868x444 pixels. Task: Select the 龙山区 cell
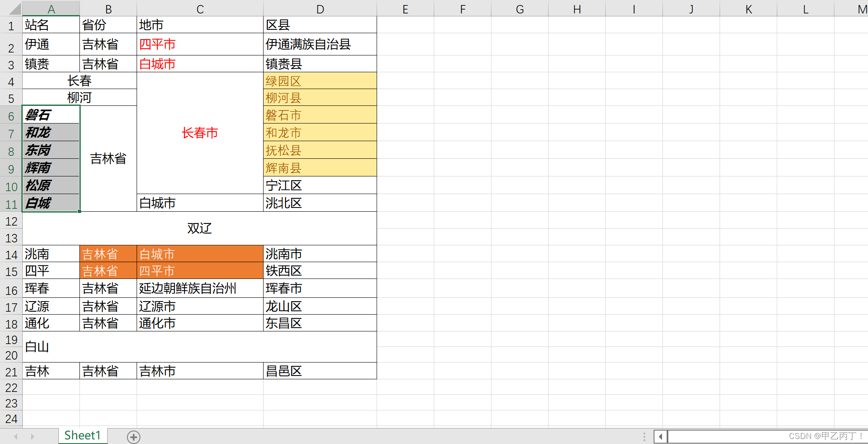(x=320, y=306)
